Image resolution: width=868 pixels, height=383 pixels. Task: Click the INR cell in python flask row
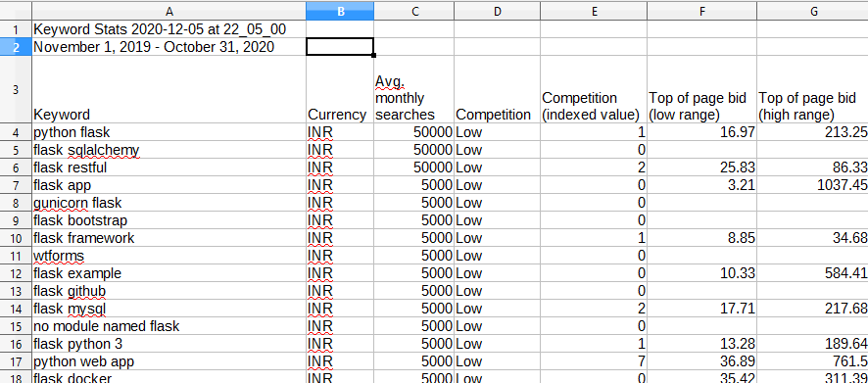pos(340,132)
